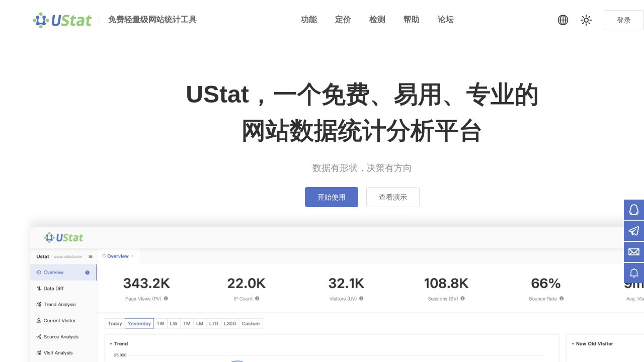The height and width of the screenshot is (362, 644).
Task: Click the 免费轻量级网站统计工具 tagline
Action: (152, 20)
